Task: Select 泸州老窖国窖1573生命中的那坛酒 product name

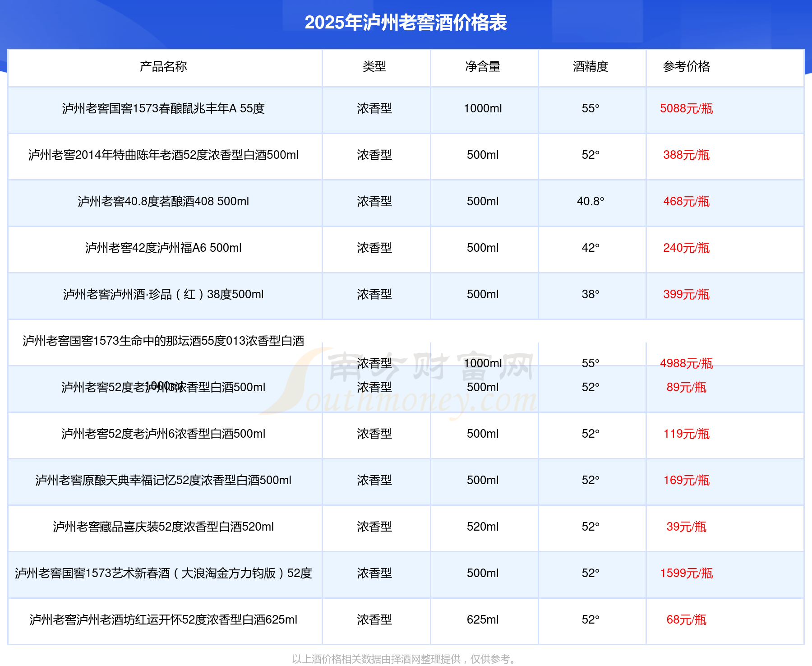Action: click(163, 341)
